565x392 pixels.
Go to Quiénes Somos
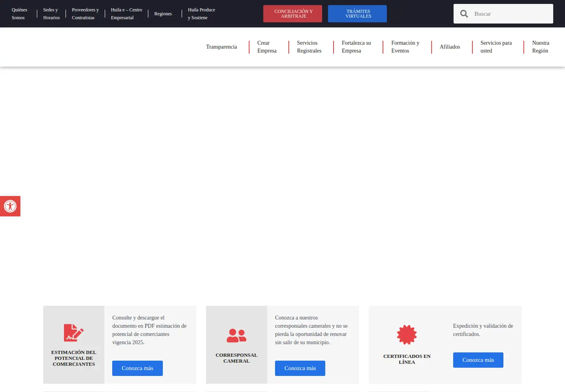19,14
